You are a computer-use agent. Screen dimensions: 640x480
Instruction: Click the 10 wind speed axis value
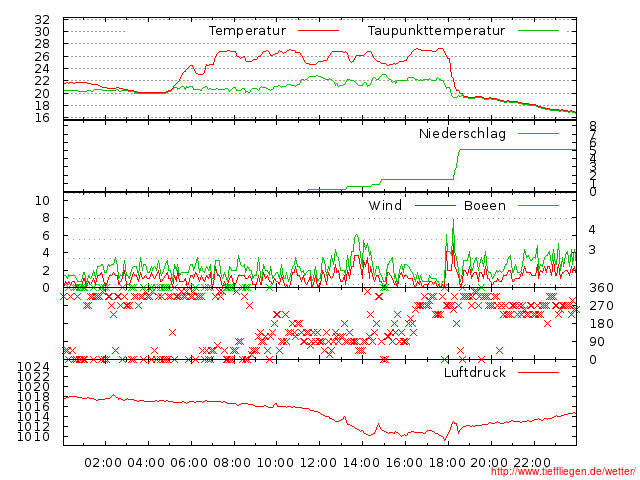[42, 200]
